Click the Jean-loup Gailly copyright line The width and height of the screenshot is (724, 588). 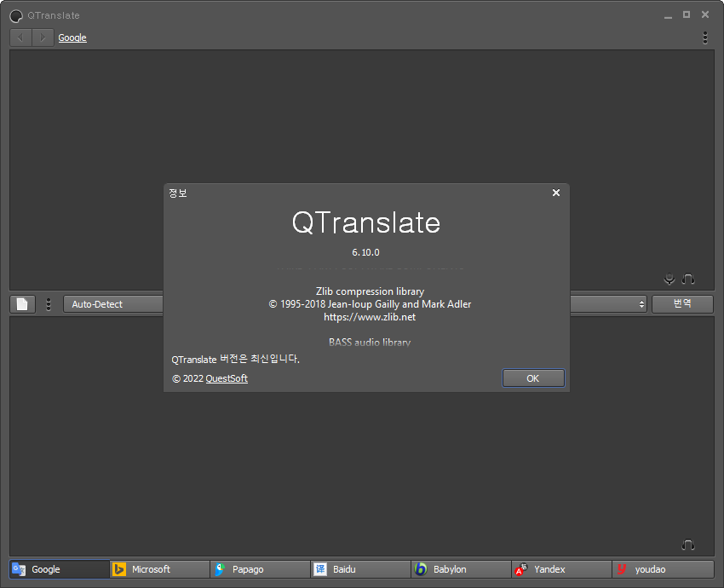click(x=370, y=304)
